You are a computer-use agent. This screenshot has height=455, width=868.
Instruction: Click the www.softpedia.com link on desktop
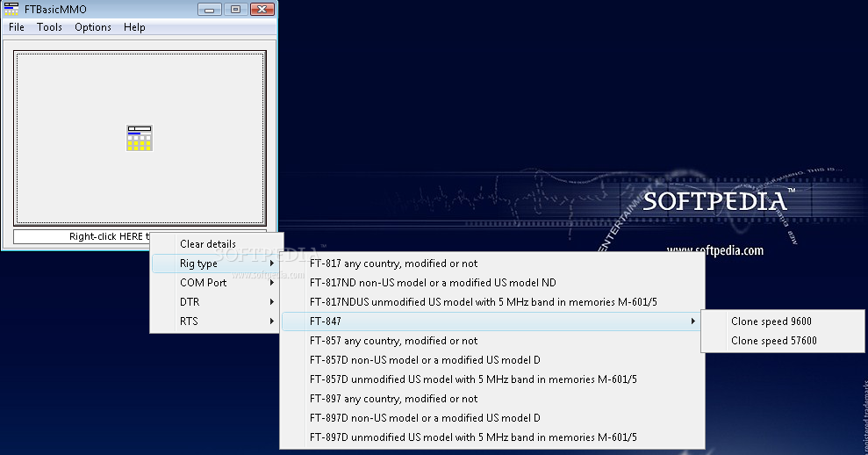[x=715, y=250]
